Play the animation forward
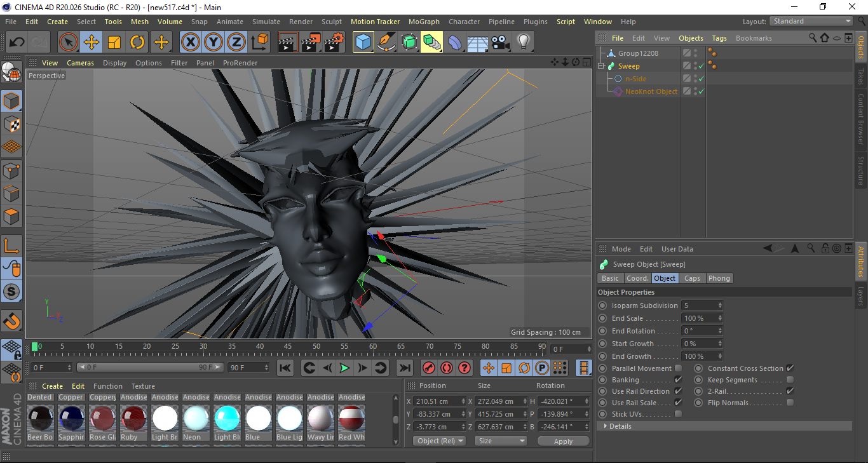This screenshot has height=463, width=868. coord(344,368)
